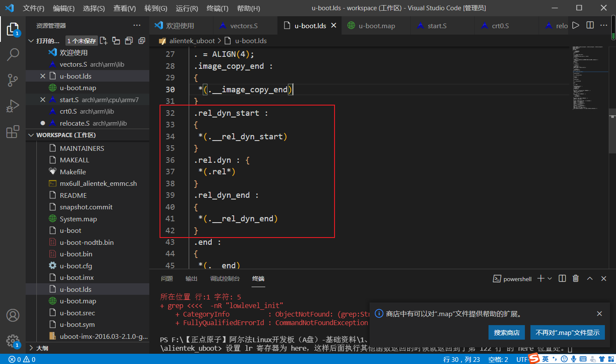Click the save all icon in open editors
Screen dimensions: 616x364
[129, 41]
